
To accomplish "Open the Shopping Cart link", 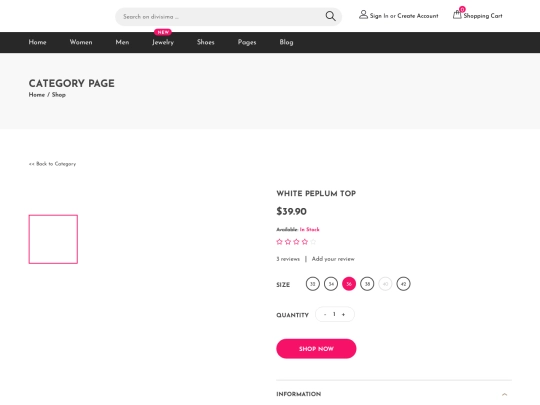I will [x=483, y=16].
